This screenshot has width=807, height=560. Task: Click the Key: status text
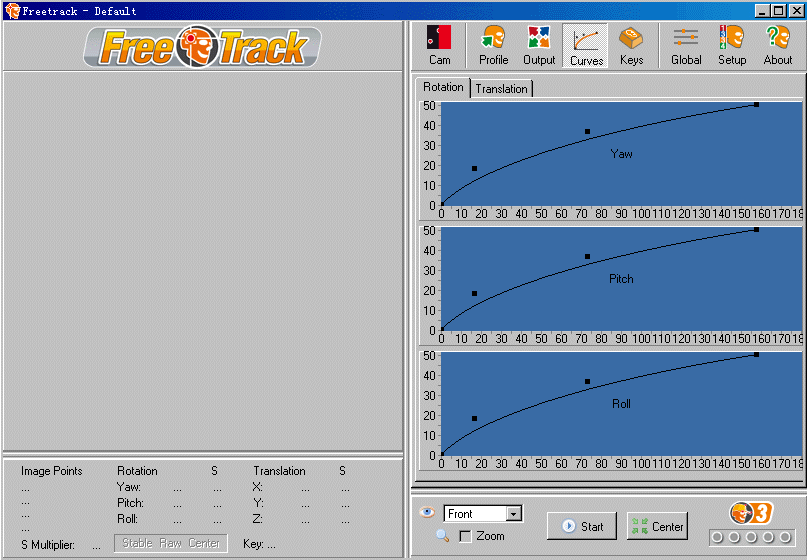[259, 544]
